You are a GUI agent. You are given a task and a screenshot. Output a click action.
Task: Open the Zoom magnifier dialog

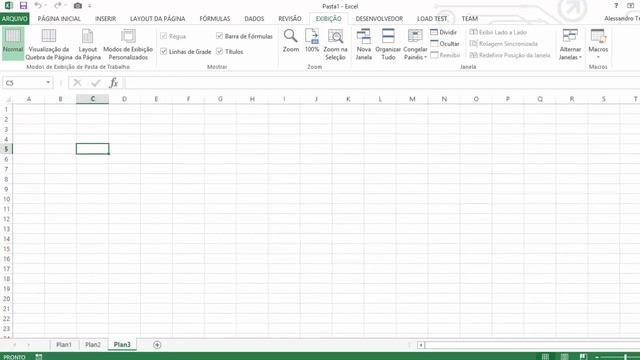(291, 41)
